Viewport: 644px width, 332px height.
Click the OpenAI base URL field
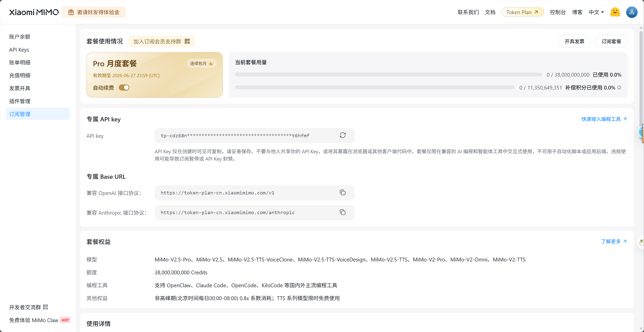pyautogui.click(x=254, y=193)
